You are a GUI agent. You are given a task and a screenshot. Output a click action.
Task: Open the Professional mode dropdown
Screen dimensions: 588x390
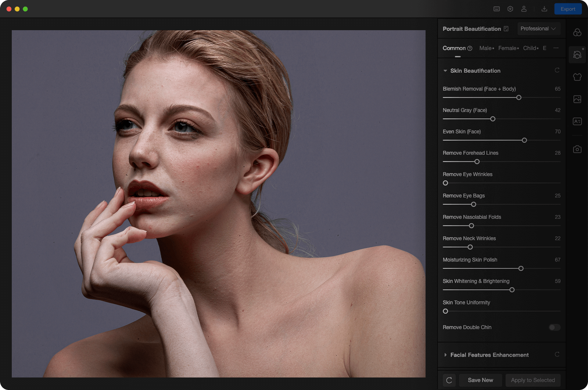pos(538,29)
